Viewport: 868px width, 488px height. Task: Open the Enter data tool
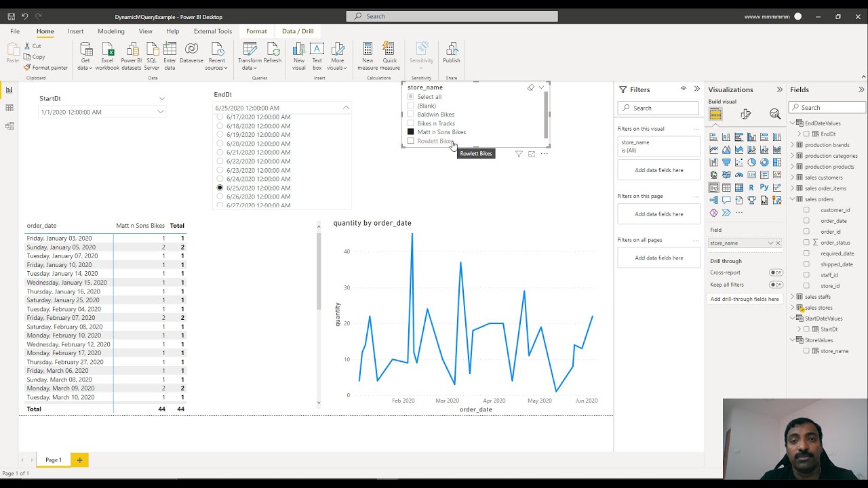point(170,56)
